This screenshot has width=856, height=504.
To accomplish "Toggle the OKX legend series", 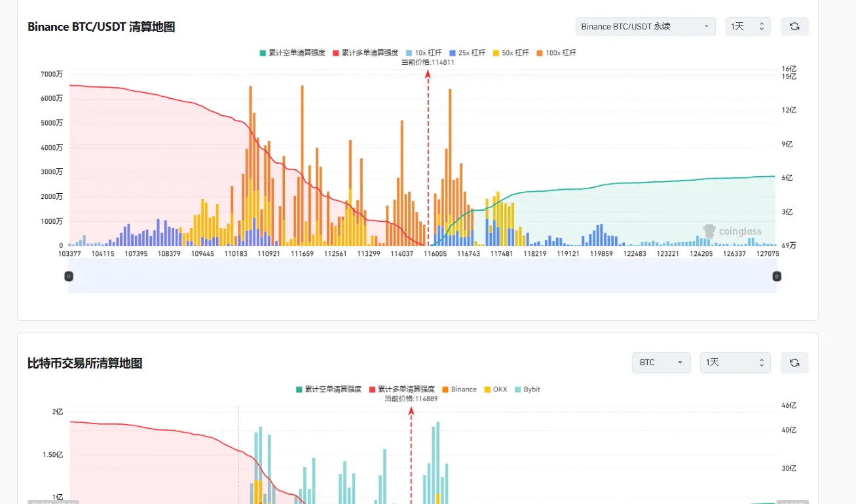I will pyautogui.click(x=495, y=389).
